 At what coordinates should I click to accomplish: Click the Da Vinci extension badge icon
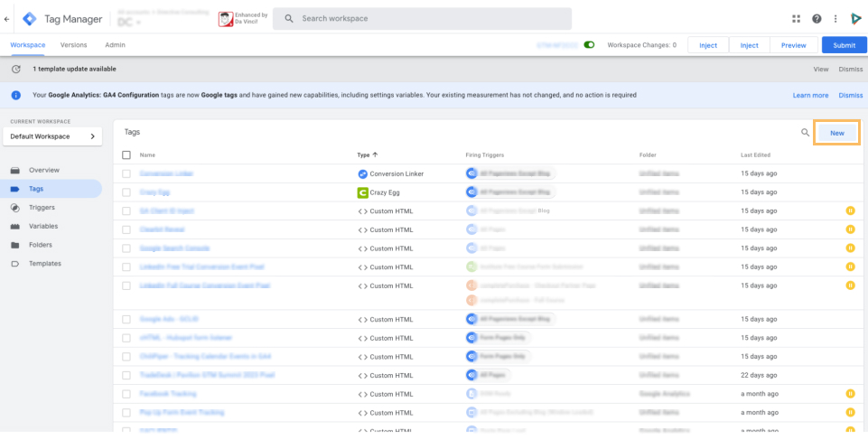click(x=225, y=19)
